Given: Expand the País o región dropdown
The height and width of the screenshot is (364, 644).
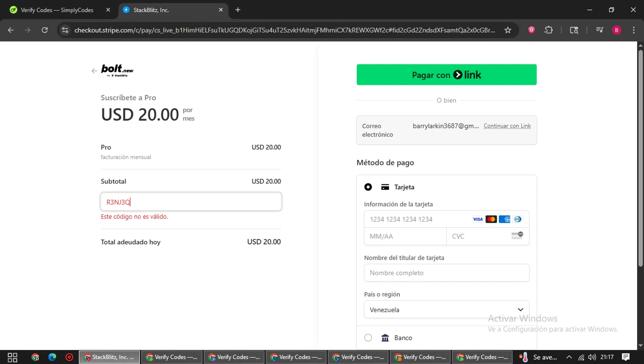Looking at the screenshot, I should point(447,309).
